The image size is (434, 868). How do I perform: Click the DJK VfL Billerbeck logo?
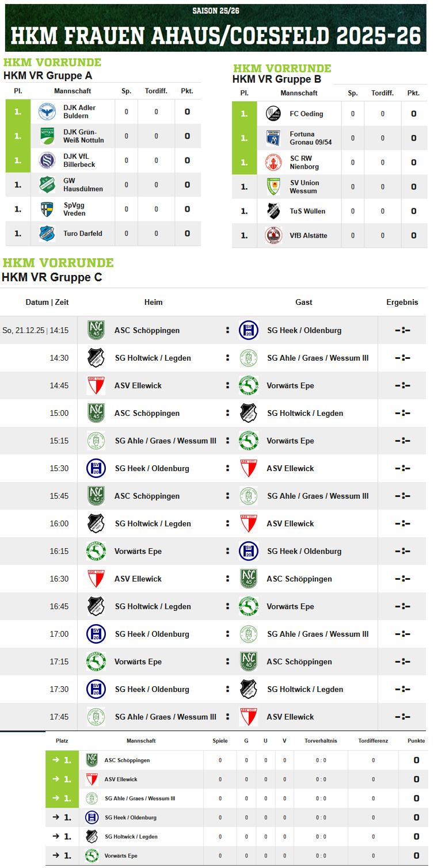[x=47, y=160]
